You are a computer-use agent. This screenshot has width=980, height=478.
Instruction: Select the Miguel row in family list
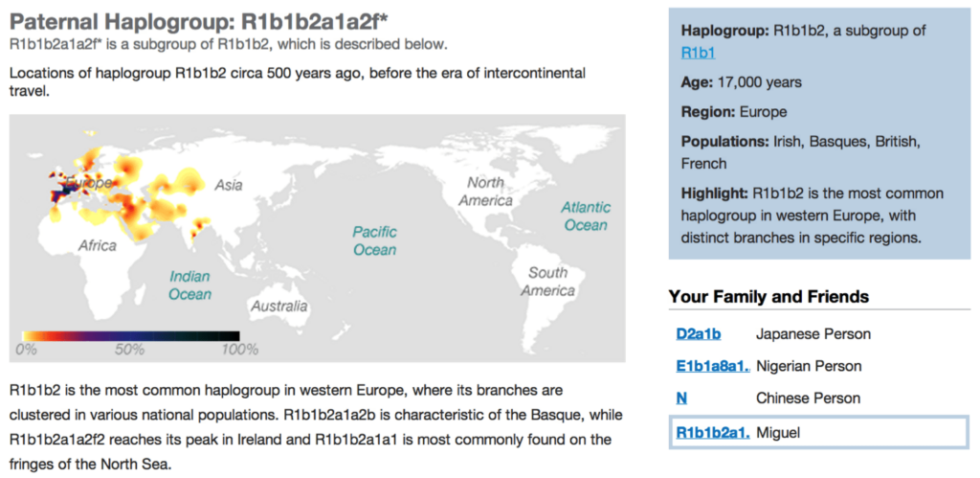(819, 432)
